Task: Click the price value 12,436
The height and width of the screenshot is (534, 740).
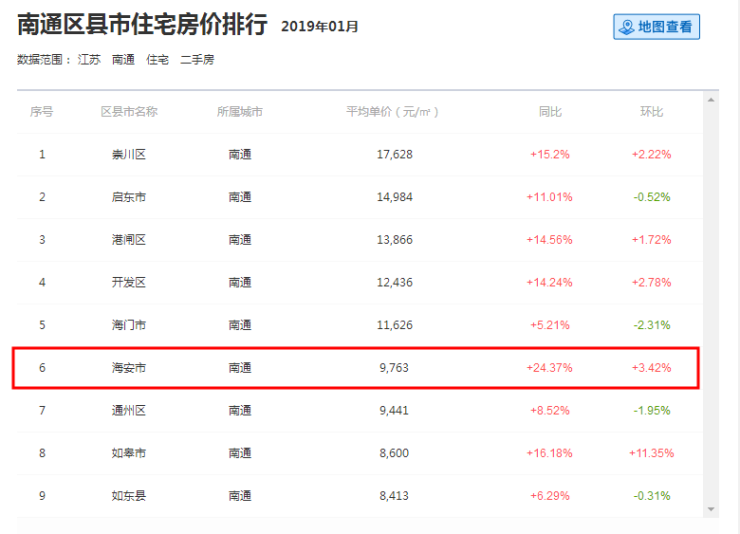Action: 395,282
